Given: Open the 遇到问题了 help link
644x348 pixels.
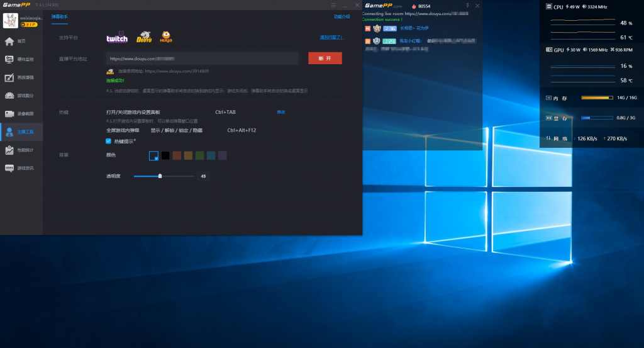Looking at the screenshot, I should click(x=331, y=38).
